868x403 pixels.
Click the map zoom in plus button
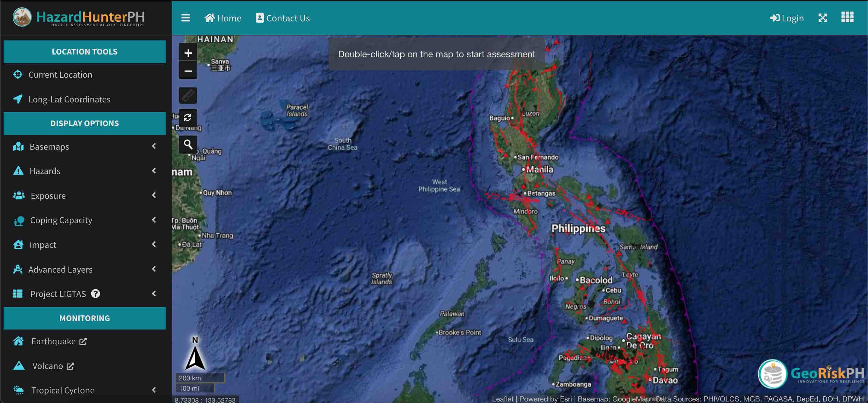coord(188,53)
